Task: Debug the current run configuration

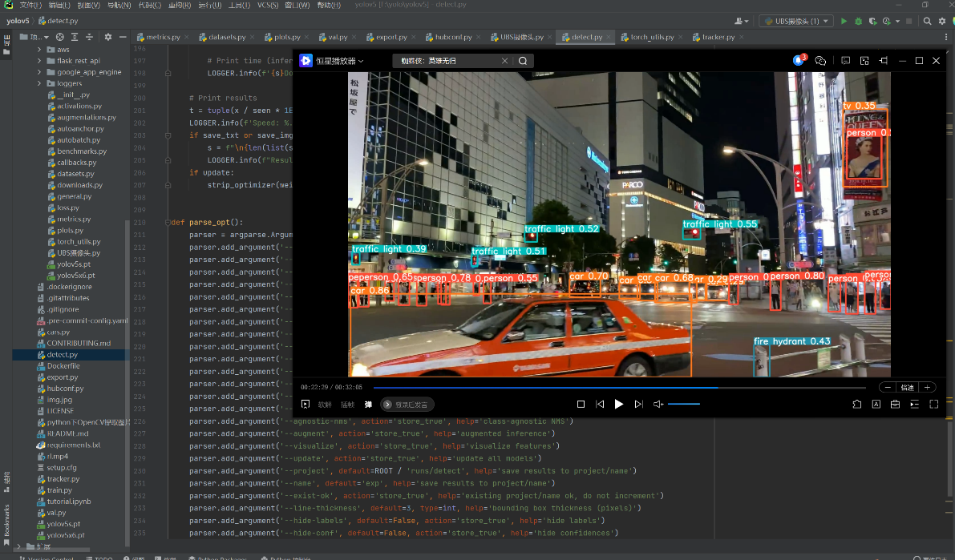Action: pos(860,21)
